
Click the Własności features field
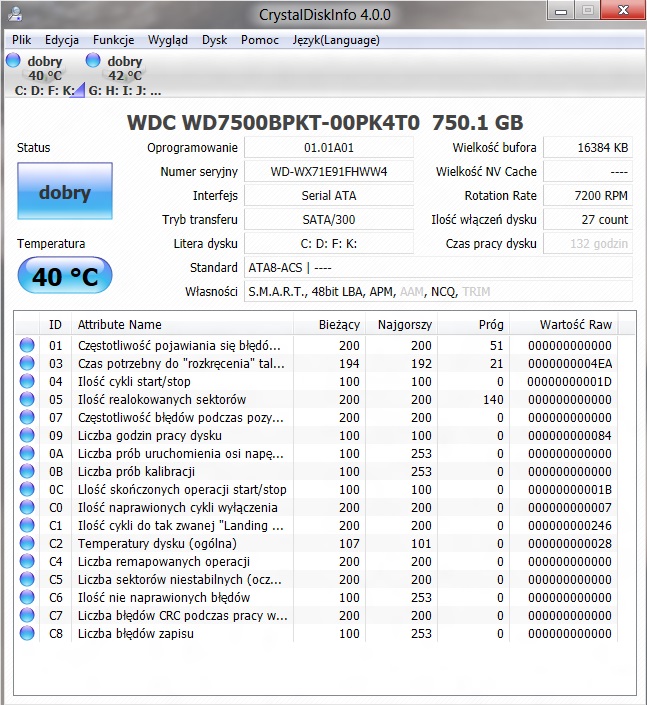click(438, 291)
